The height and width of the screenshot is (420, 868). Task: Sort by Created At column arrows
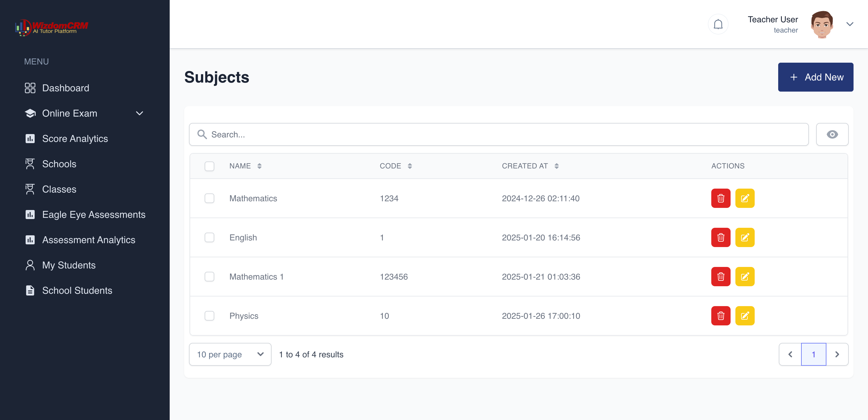556,166
